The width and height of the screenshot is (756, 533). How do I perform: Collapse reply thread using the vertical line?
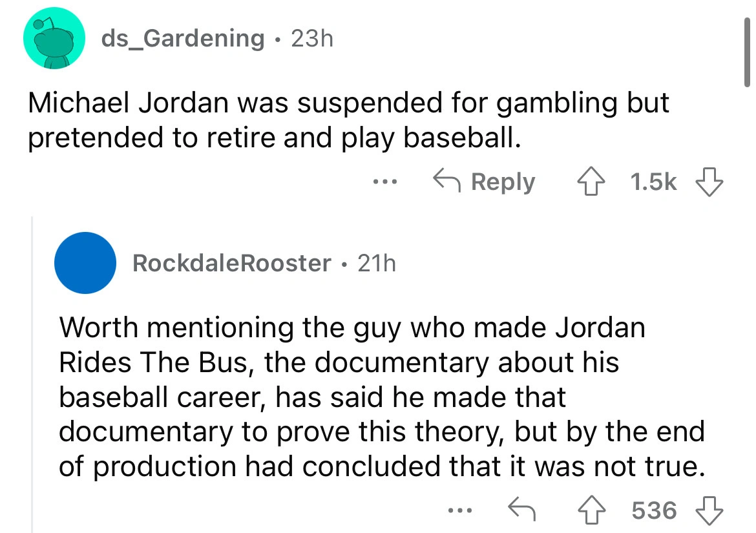point(33,375)
